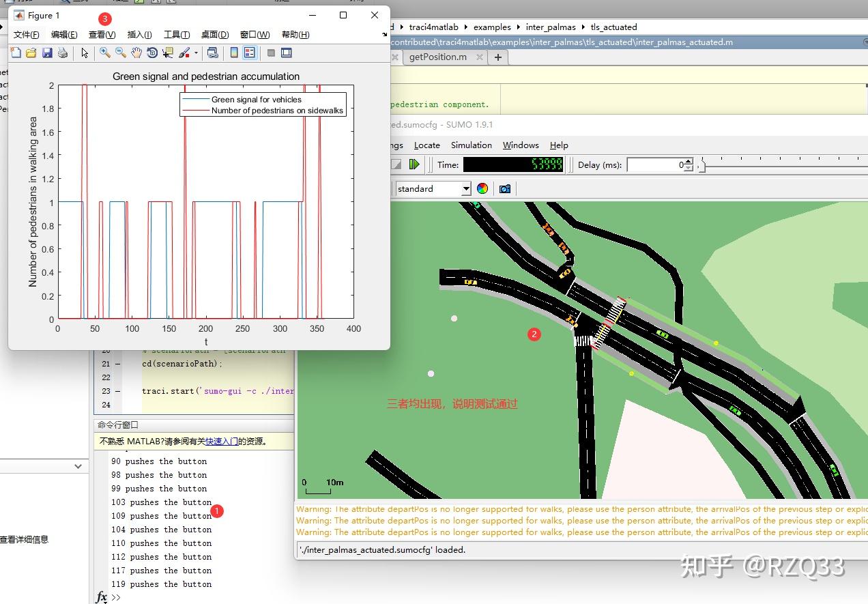Click the Delay spinner arrows
This screenshot has height=604, width=868.
coord(688,164)
